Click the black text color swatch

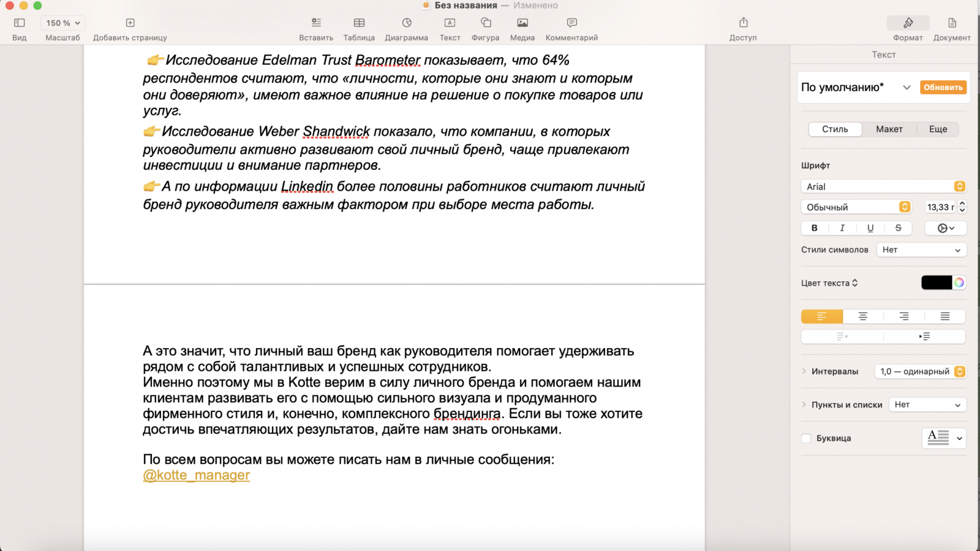point(936,283)
